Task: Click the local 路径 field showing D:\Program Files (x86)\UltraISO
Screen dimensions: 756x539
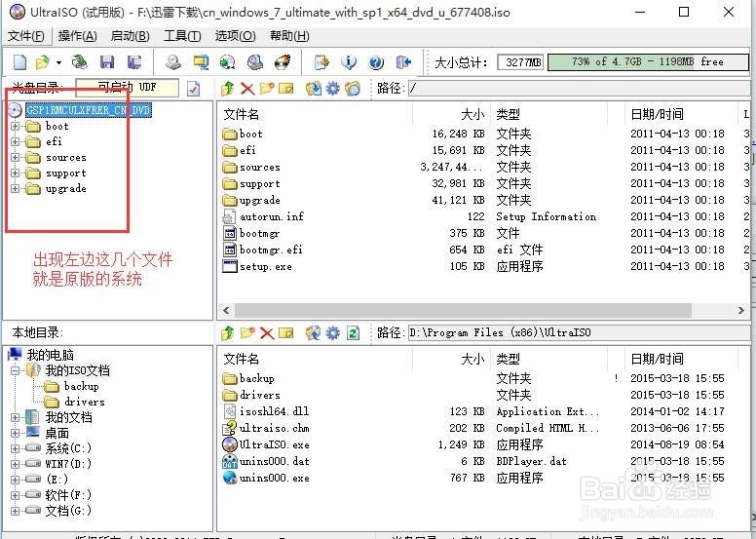Action: 580,333
